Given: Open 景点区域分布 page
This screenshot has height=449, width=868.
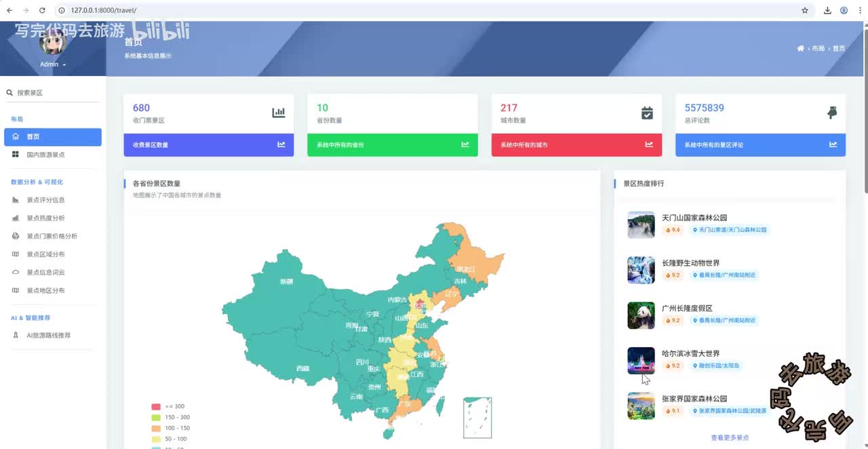Looking at the screenshot, I should tap(53, 254).
